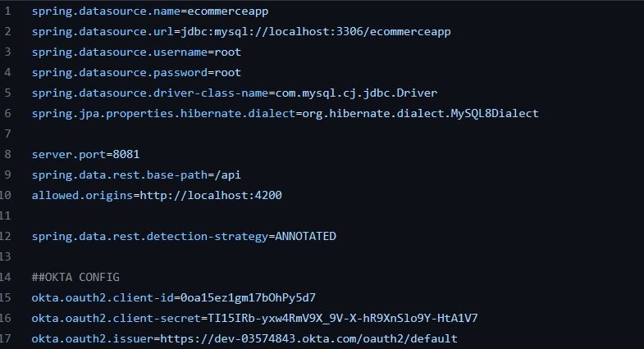Click line number 8 in gutter
The height and width of the screenshot is (349, 644).
coord(7,154)
